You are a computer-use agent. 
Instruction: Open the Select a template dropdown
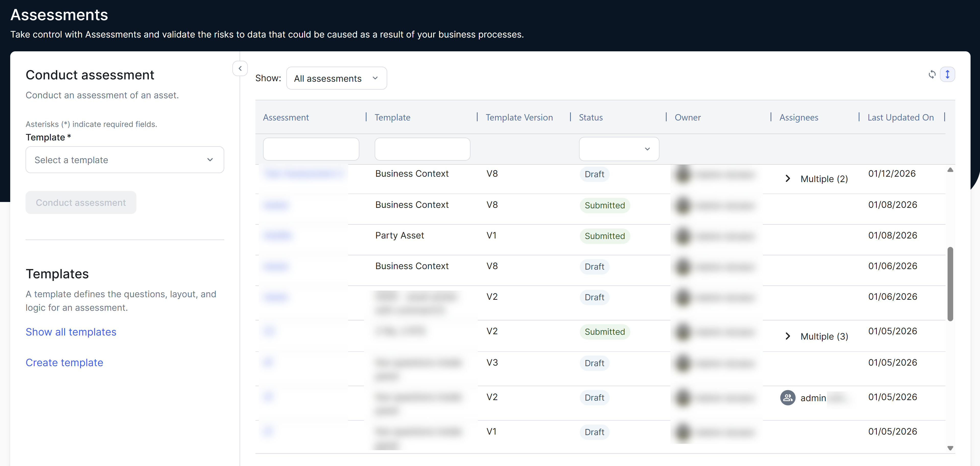coord(124,160)
